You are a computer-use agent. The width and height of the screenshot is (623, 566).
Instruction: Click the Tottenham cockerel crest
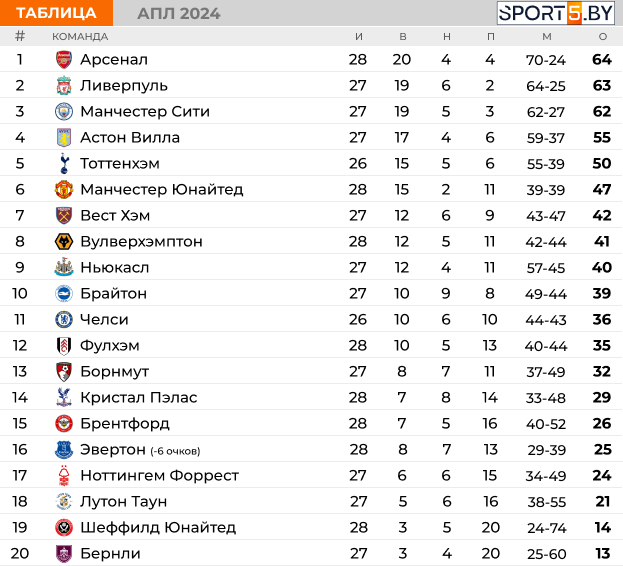(x=64, y=164)
